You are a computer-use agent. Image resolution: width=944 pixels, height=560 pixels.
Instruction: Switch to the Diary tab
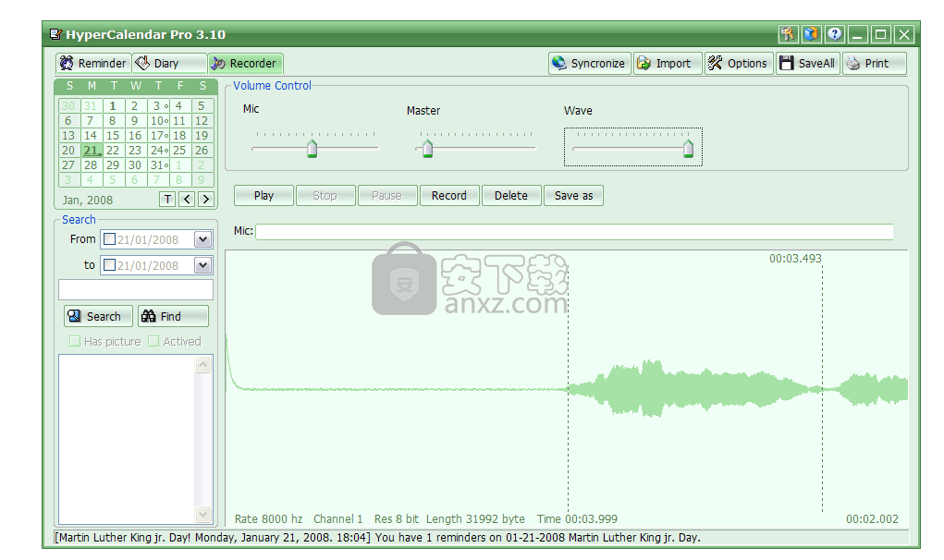point(169,63)
